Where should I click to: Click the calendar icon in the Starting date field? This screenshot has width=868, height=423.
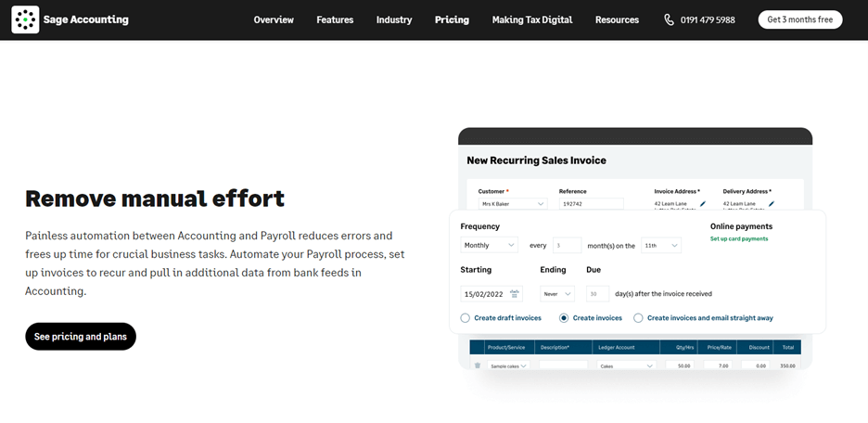click(515, 293)
